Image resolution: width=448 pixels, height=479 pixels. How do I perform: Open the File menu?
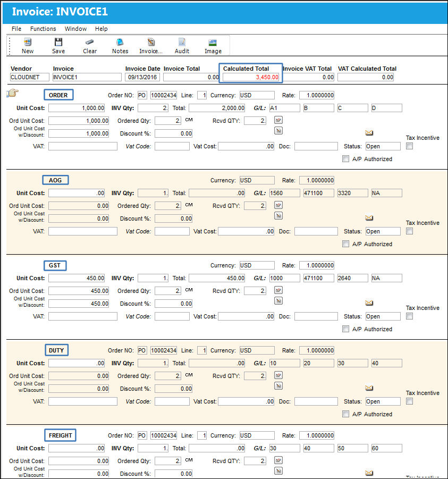(16, 29)
